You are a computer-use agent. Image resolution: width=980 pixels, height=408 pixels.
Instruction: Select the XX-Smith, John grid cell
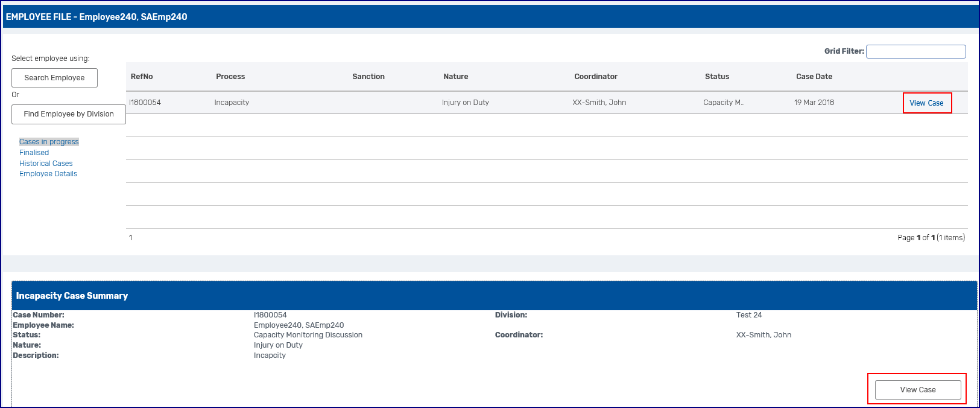point(599,103)
